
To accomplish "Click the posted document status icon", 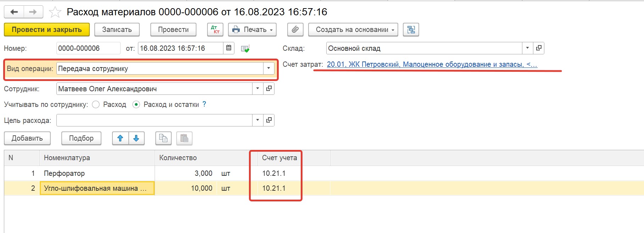I will [x=245, y=49].
